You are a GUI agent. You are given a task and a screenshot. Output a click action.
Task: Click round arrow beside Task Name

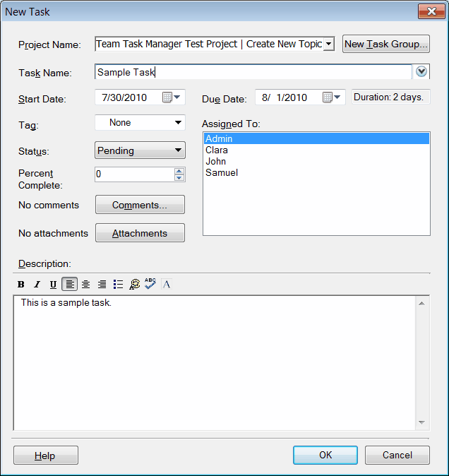coord(422,71)
